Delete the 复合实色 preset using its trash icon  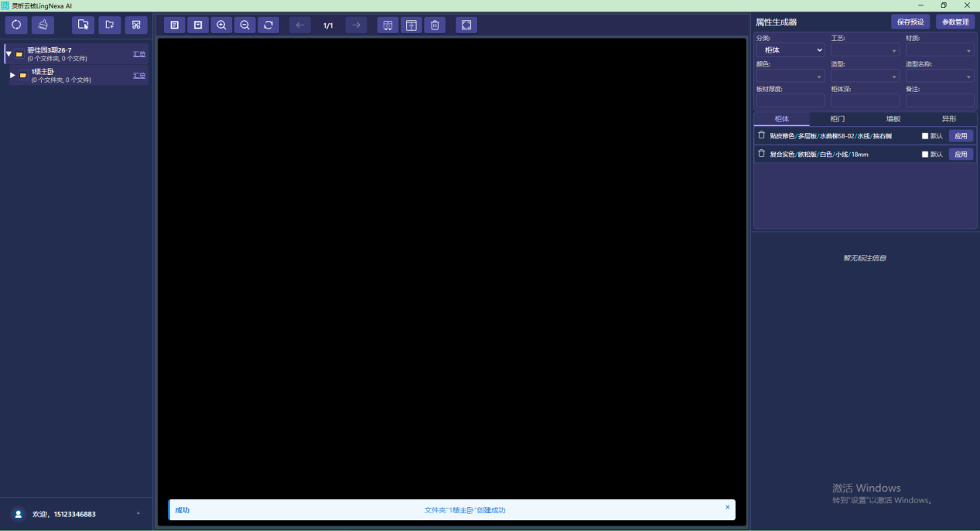click(x=761, y=154)
